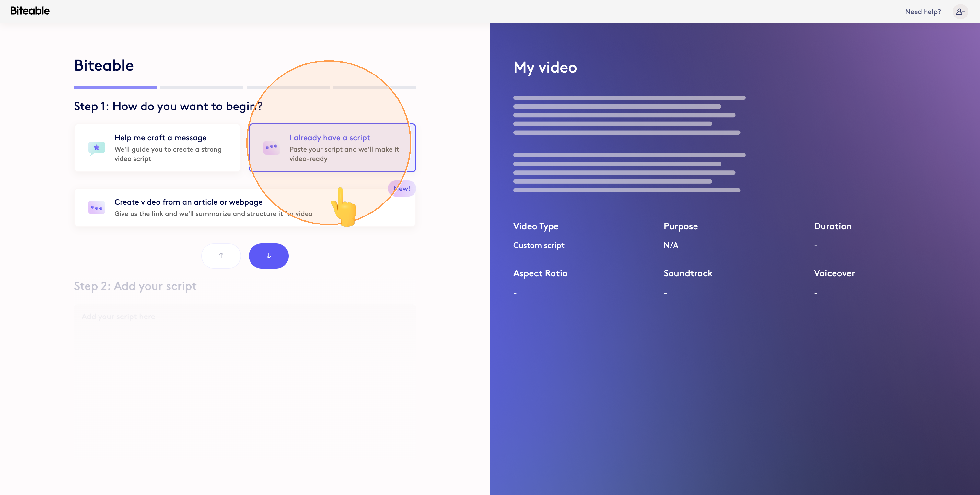
Task: Click the three-dot icon on article card
Action: (x=97, y=208)
